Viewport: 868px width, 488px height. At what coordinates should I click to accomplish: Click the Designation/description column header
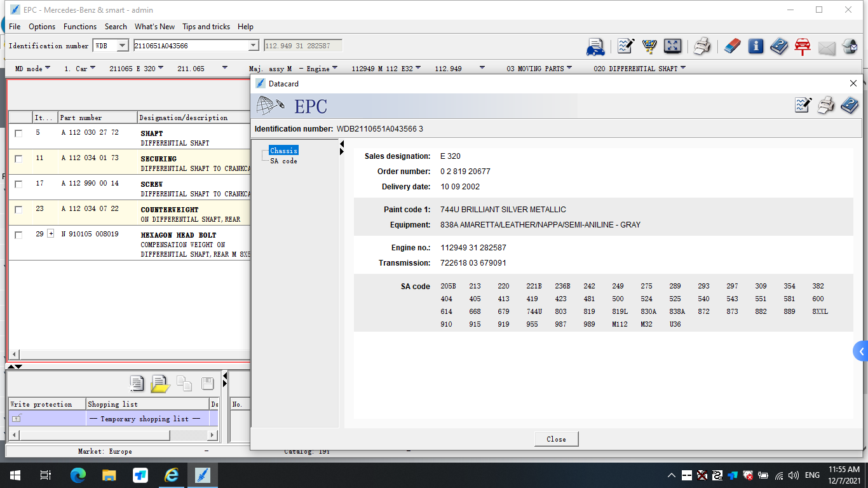(x=194, y=118)
